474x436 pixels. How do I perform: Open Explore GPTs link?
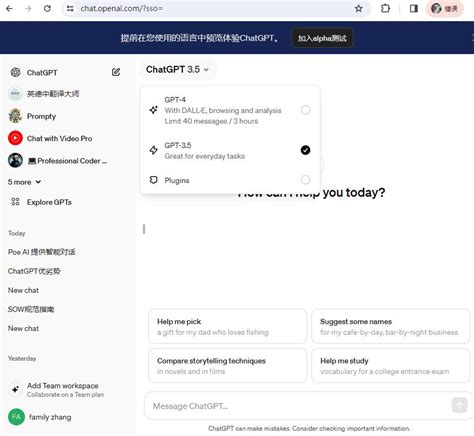(x=49, y=202)
